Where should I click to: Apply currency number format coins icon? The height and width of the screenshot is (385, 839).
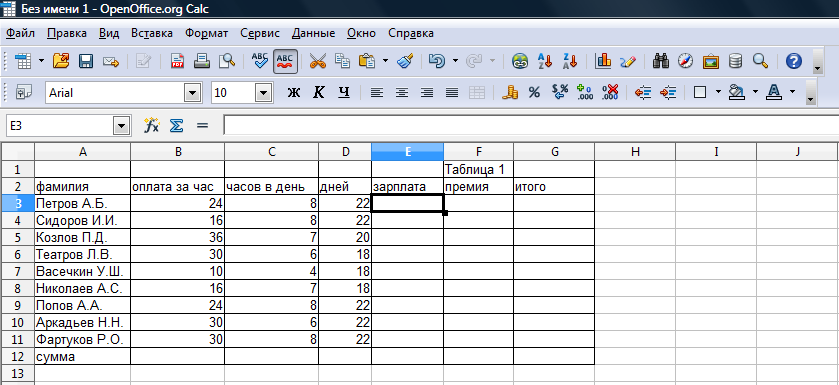click(510, 93)
